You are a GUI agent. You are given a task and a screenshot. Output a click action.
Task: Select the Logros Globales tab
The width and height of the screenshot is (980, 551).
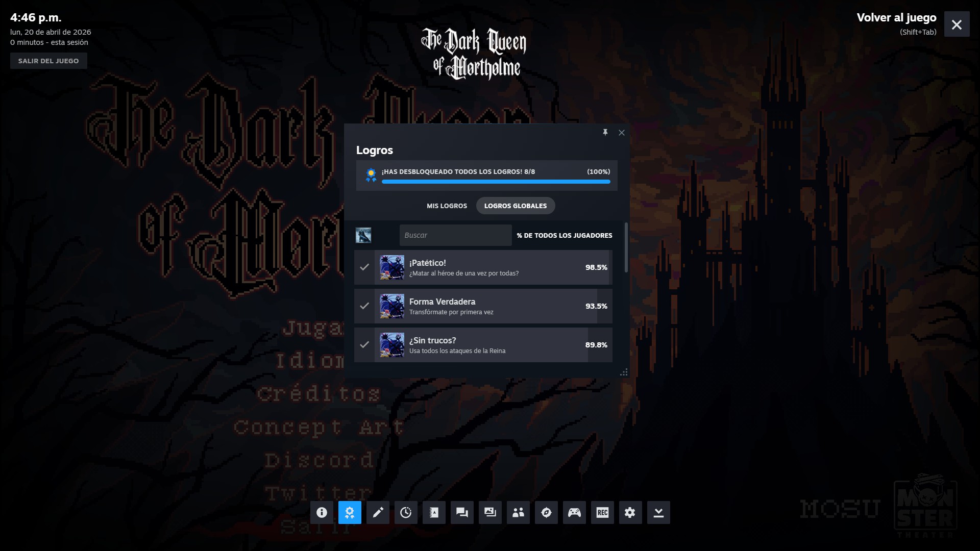pos(515,206)
